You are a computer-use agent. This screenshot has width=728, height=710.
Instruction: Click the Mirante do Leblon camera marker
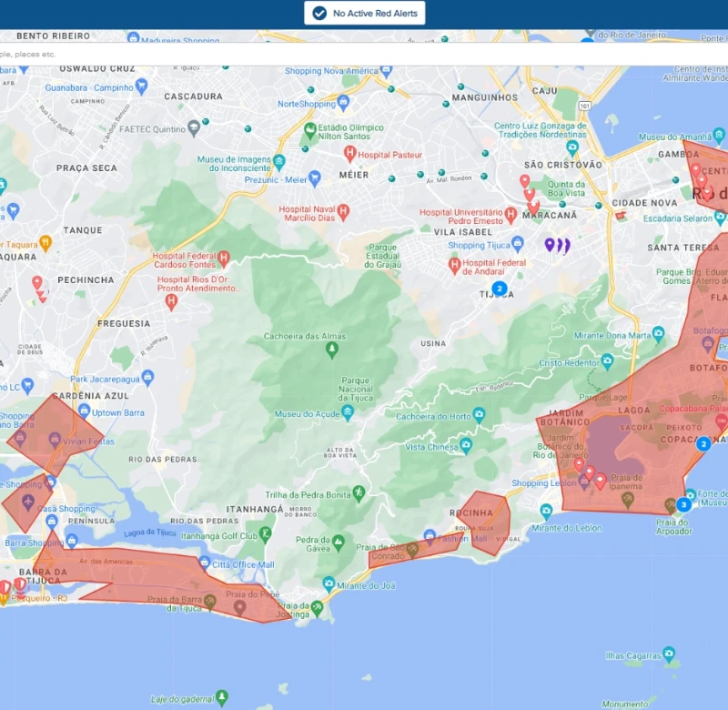[x=546, y=512]
